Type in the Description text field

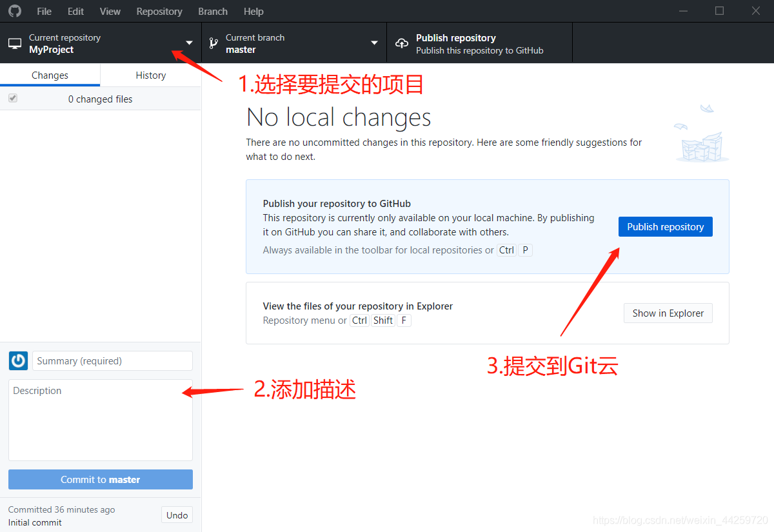tap(100, 419)
